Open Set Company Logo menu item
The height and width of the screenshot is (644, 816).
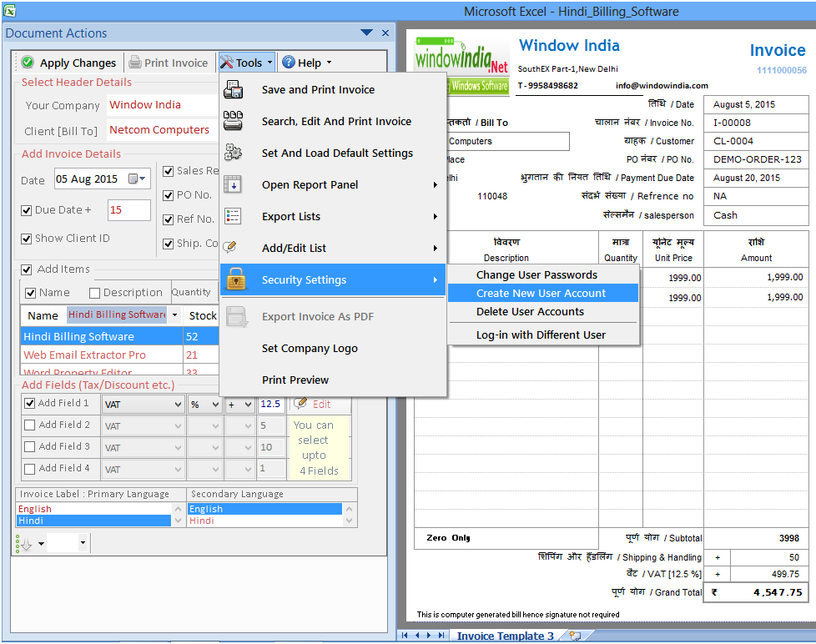(x=333, y=349)
